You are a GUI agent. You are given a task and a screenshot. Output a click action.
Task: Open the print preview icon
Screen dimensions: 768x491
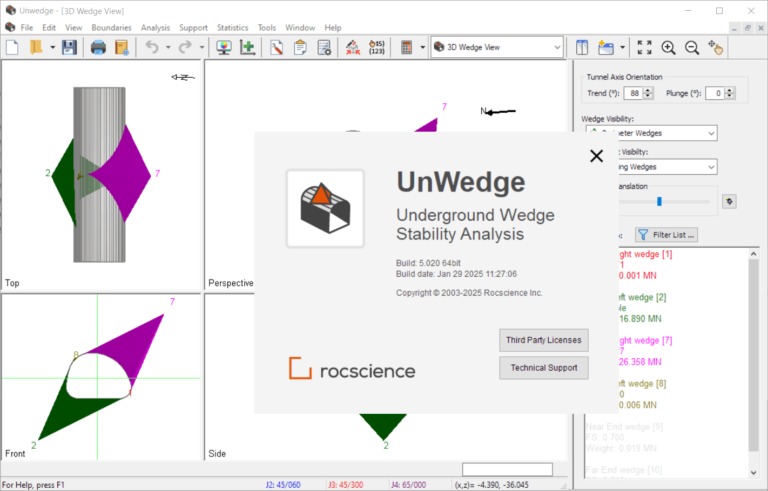[x=121, y=48]
